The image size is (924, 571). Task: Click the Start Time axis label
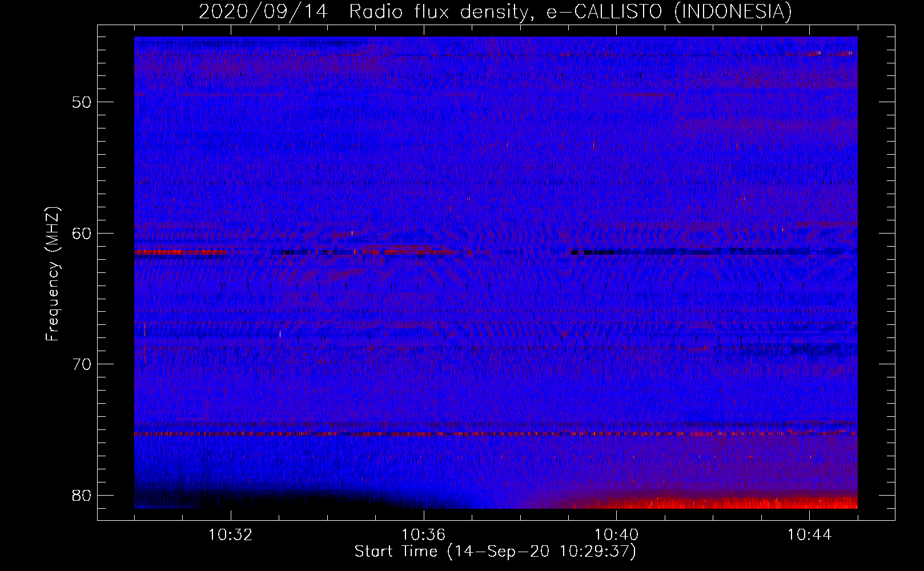point(495,552)
